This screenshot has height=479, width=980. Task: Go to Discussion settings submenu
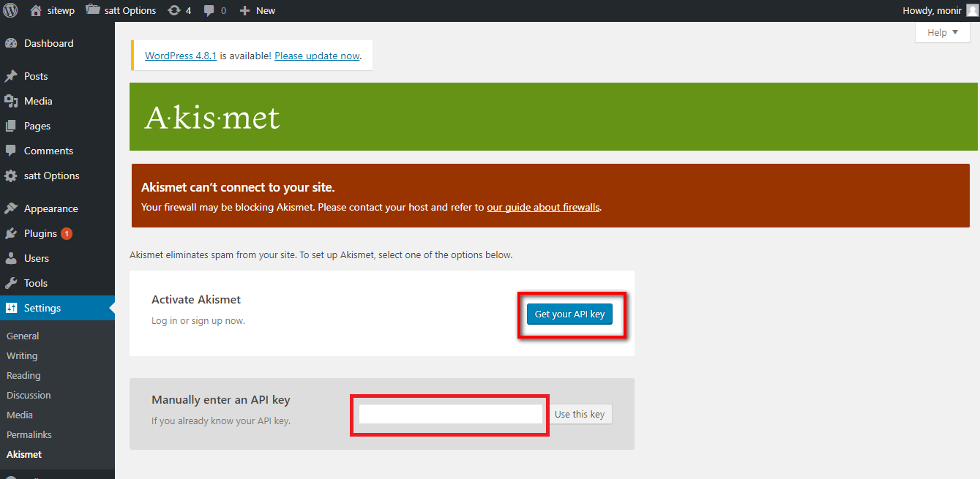click(29, 395)
